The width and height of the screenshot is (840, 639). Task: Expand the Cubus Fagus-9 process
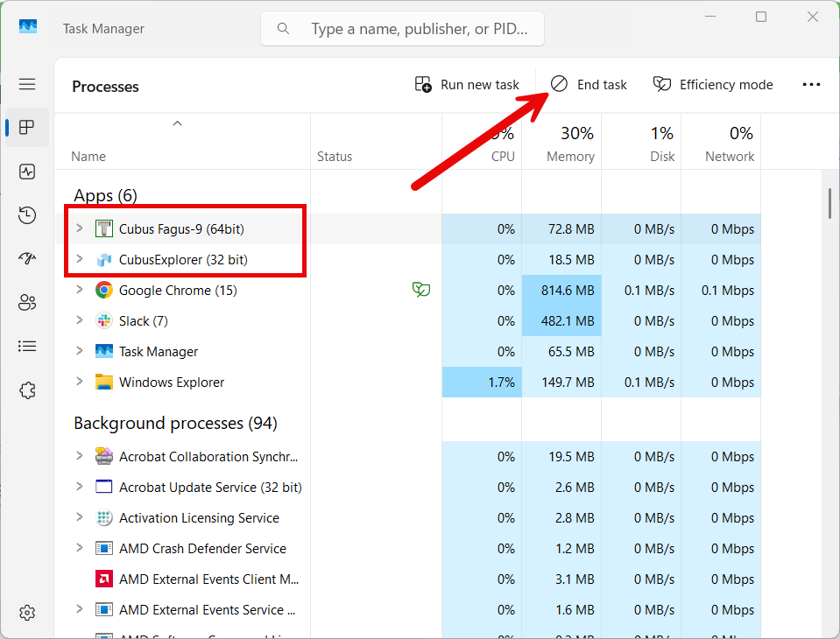[x=79, y=228]
